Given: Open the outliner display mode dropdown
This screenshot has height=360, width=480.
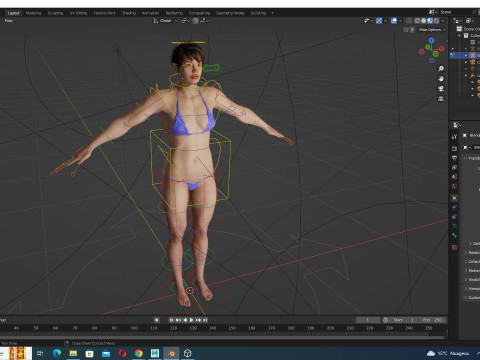Looking at the screenshot, I should (x=458, y=21).
